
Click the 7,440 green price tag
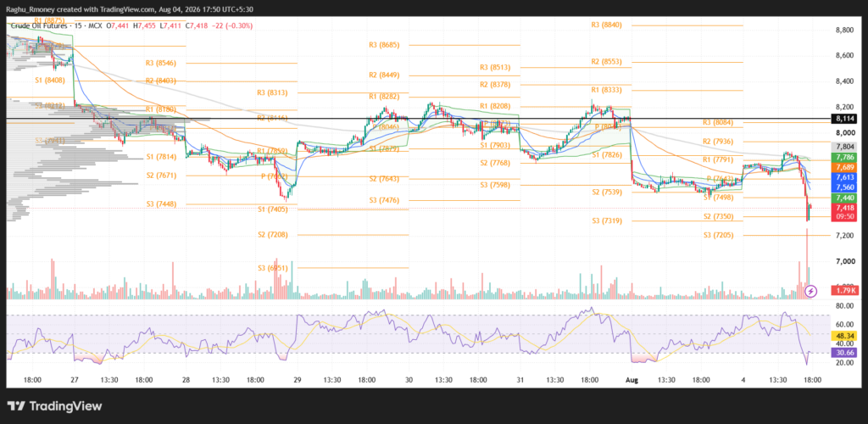click(x=845, y=198)
